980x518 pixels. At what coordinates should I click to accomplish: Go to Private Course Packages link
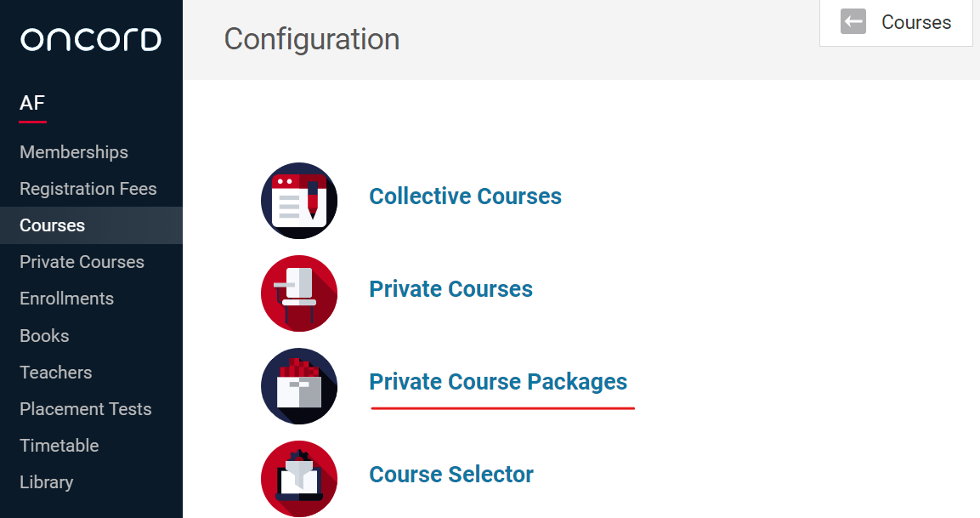[x=498, y=382]
